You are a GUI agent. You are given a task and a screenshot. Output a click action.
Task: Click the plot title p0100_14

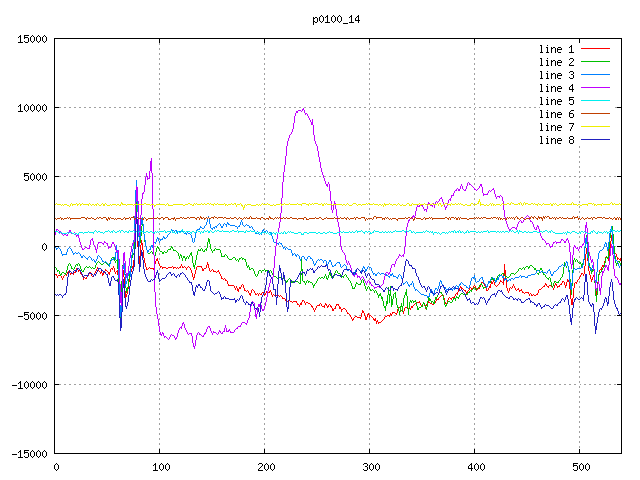[x=337, y=19]
